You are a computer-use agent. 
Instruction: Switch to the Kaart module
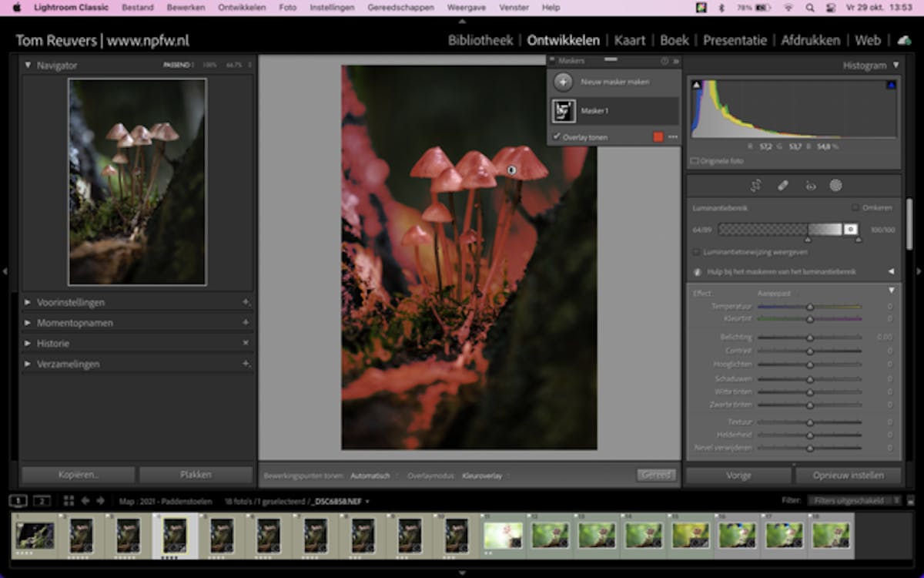[630, 40]
